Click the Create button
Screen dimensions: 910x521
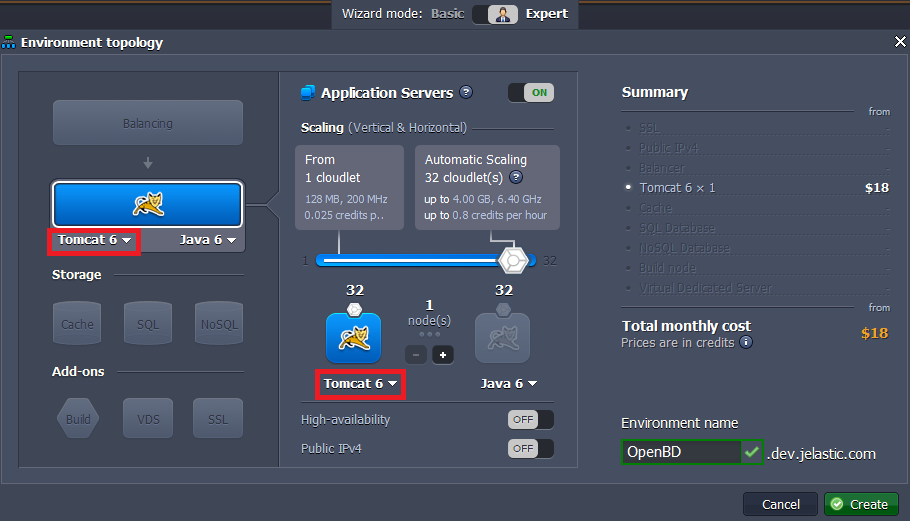[860, 504]
